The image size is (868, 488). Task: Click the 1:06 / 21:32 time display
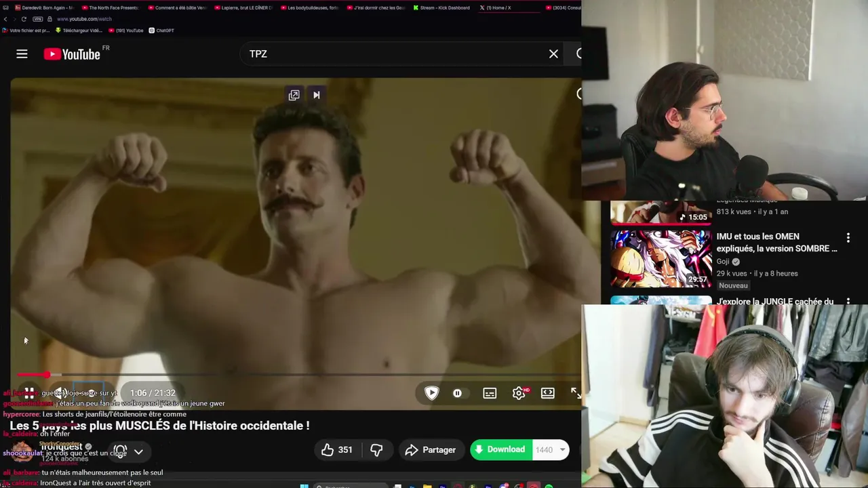153,393
